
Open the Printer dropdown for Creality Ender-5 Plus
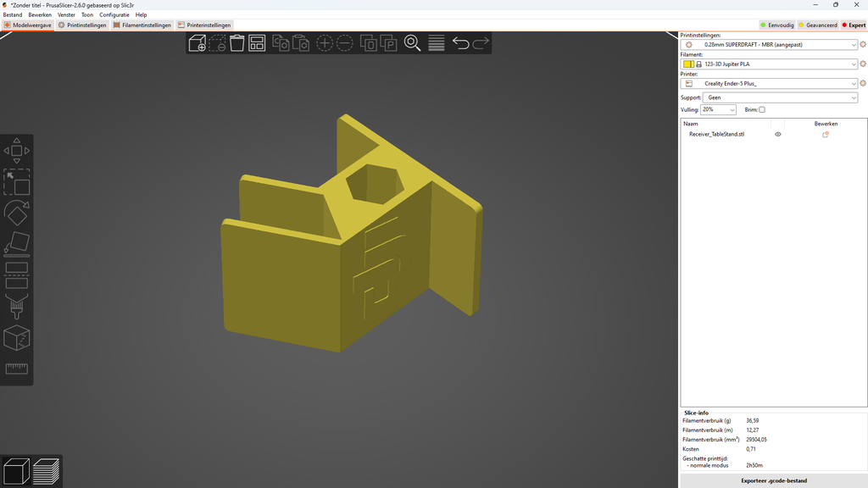771,83
